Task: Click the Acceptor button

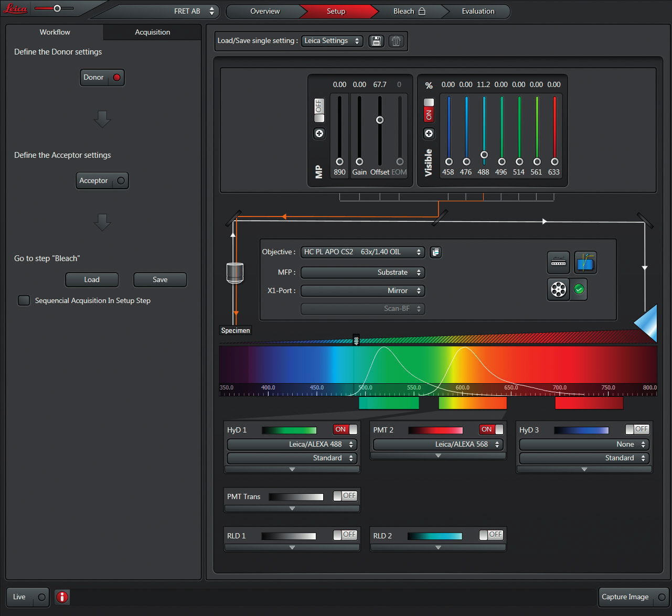Action: click(102, 181)
